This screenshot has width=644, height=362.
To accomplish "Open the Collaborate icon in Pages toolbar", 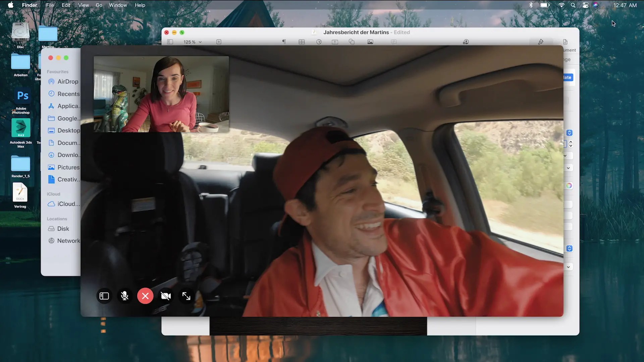I will pos(466,42).
